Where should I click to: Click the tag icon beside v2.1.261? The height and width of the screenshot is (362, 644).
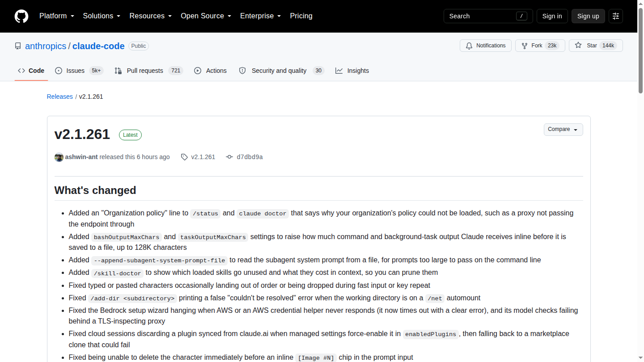[x=184, y=157]
